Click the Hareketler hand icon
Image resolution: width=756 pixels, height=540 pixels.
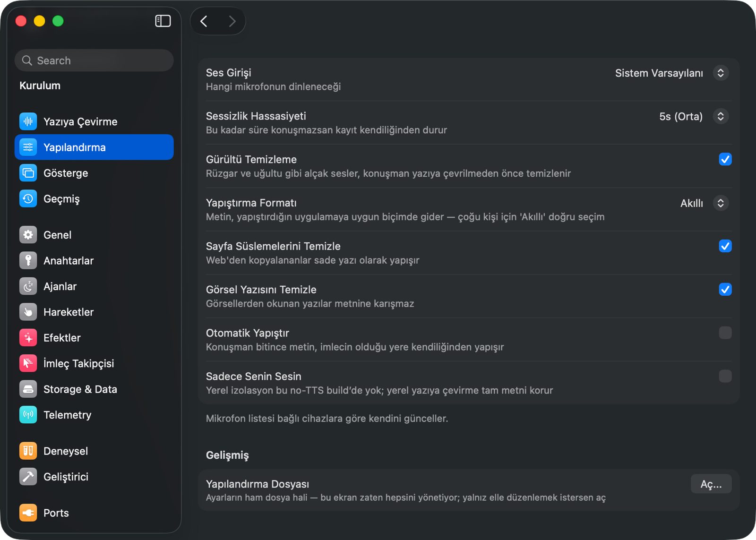click(28, 312)
